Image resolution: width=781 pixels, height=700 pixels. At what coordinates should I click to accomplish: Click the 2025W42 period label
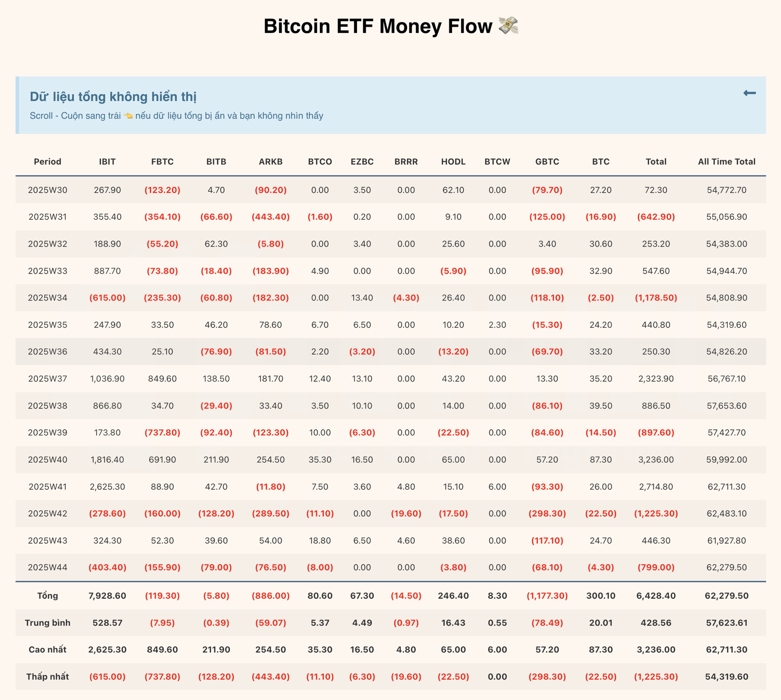click(47, 513)
